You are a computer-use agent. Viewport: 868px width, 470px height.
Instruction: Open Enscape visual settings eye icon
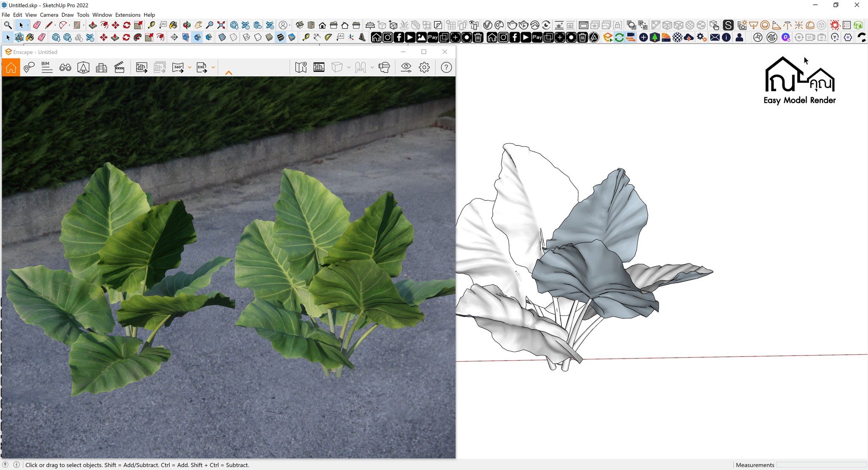(406, 67)
